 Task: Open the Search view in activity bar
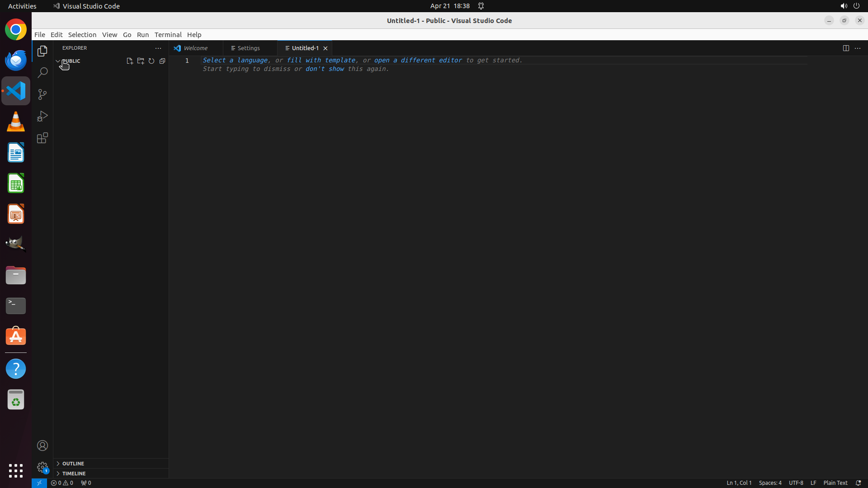42,73
